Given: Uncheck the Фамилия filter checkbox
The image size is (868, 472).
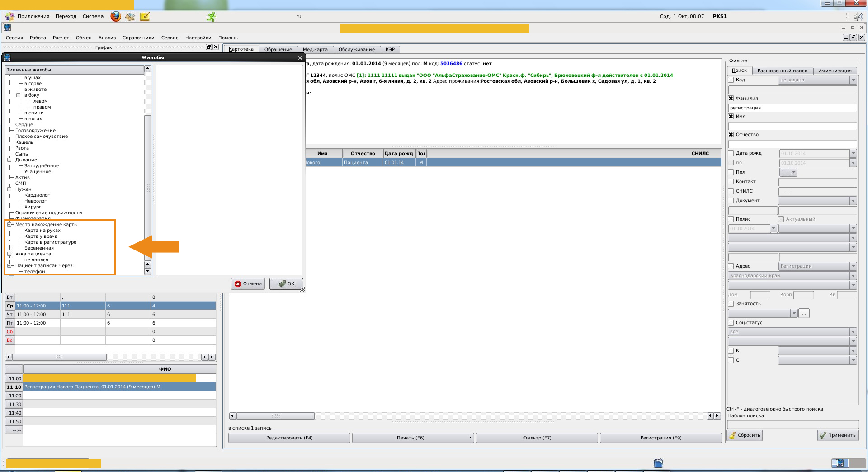Looking at the screenshot, I should (x=731, y=99).
